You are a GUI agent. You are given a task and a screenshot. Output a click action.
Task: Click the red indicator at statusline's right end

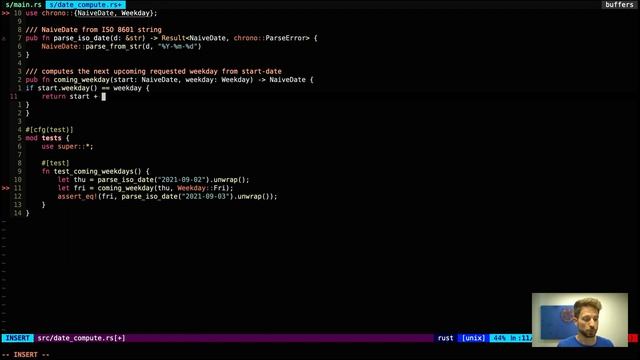coord(633,338)
